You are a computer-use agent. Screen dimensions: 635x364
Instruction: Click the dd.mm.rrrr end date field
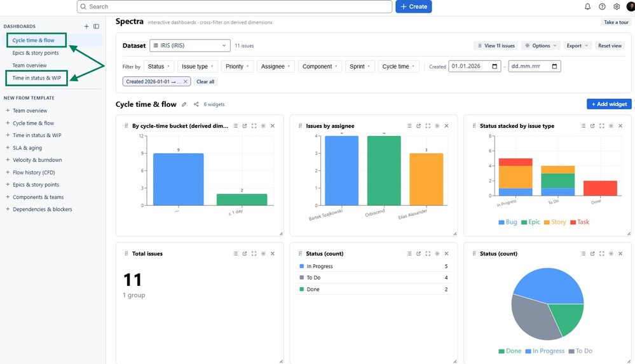coord(535,67)
